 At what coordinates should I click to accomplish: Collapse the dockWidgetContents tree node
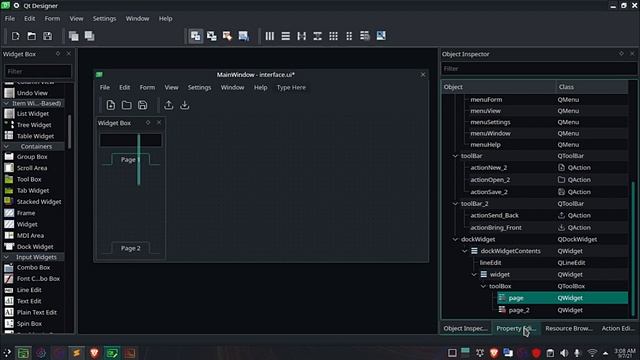coord(464,251)
